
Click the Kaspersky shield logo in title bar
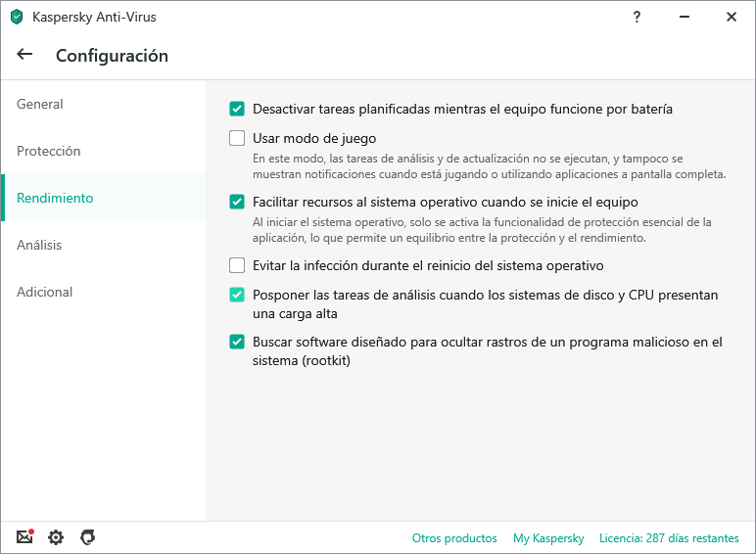(17, 17)
